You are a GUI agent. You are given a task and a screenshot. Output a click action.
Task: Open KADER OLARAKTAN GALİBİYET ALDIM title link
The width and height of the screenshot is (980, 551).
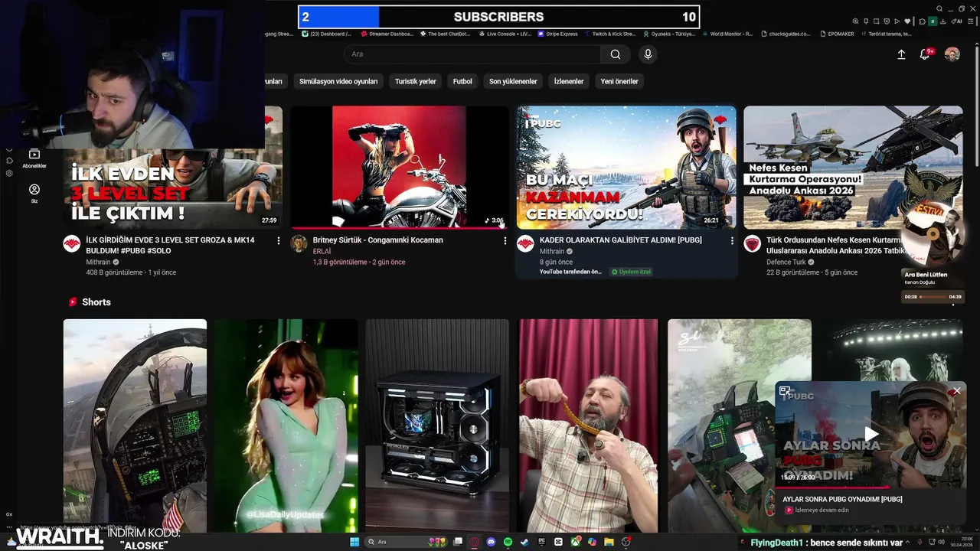(x=621, y=240)
